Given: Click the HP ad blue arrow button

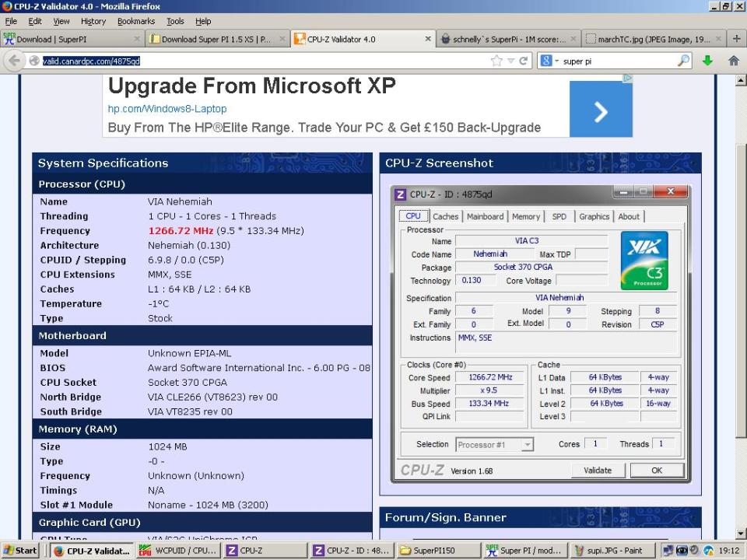Looking at the screenshot, I should [601, 109].
